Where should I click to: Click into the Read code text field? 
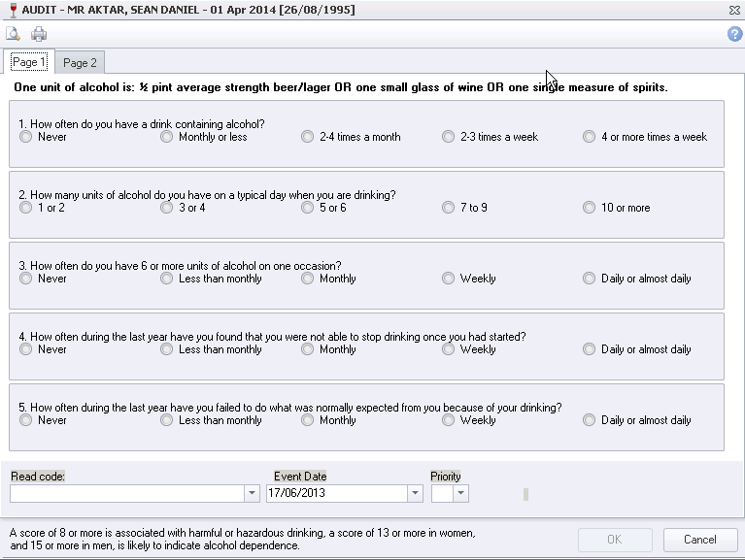pyautogui.click(x=126, y=493)
